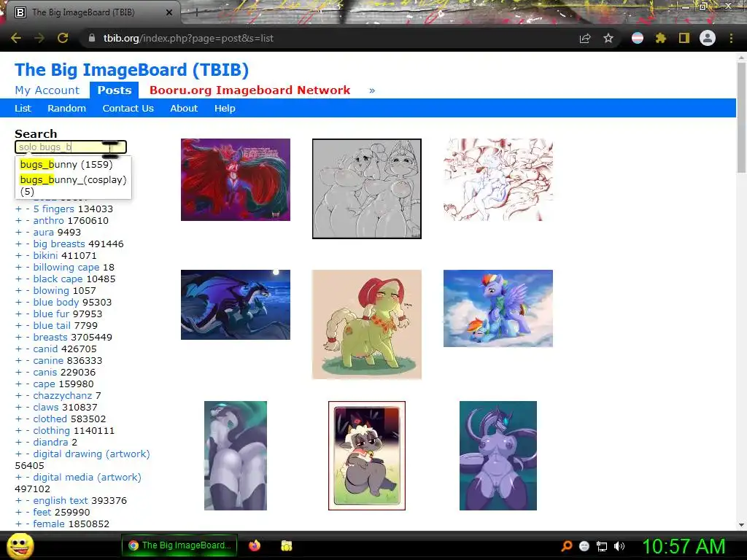747x560 pixels.
Task: Launch Firefox from the taskbar
Action: click(x=255, y=545)
